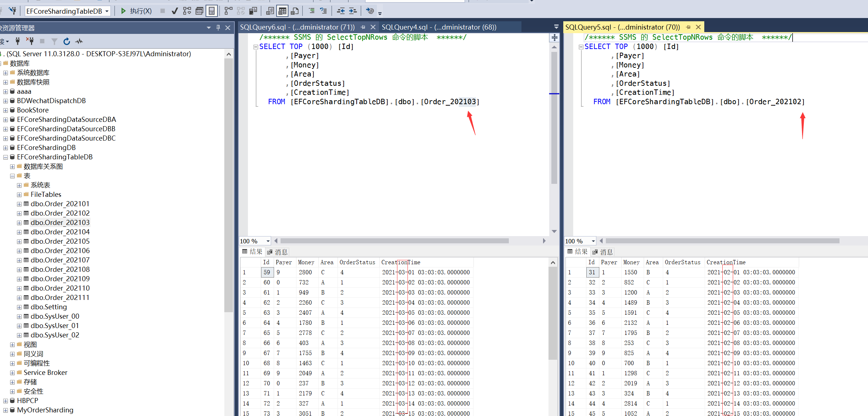The width and height of the screenshot is (868, 416).
Task: Toggle the results to grid button
Action: [282, 11]
